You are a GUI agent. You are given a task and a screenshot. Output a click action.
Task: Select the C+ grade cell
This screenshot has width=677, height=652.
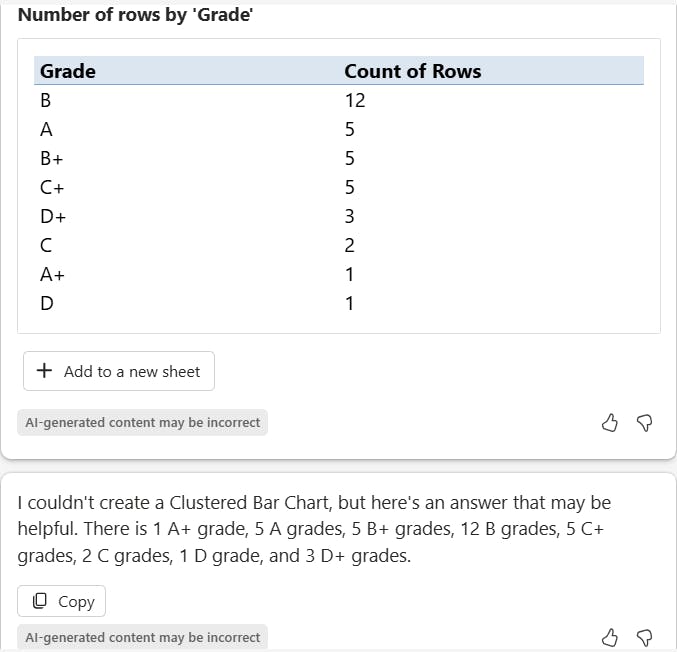pyautogui.click(x=52, y=187)
